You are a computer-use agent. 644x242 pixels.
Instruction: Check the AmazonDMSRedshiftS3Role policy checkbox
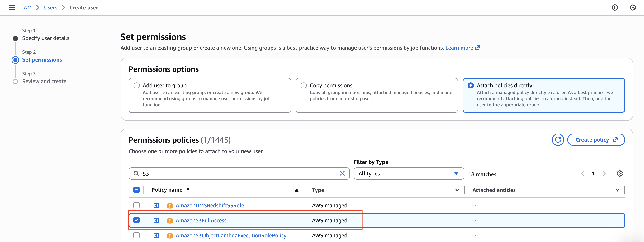(136, 205)
